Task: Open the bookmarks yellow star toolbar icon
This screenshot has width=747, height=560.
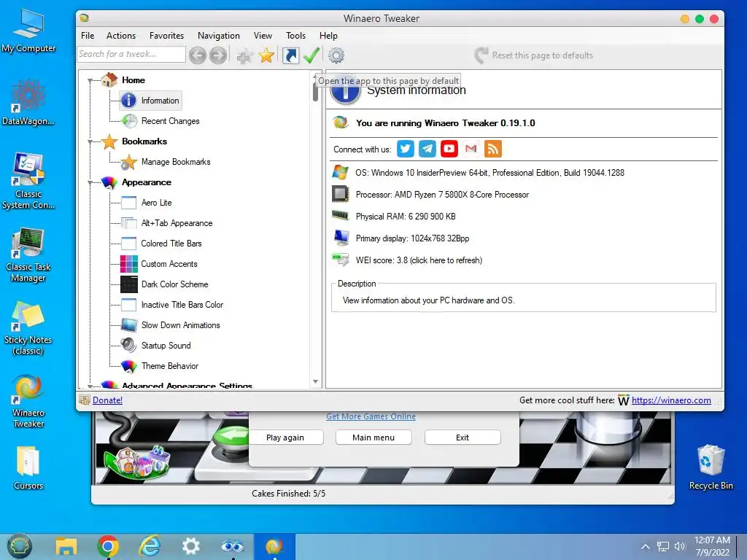Action: (x=266, y=55)
